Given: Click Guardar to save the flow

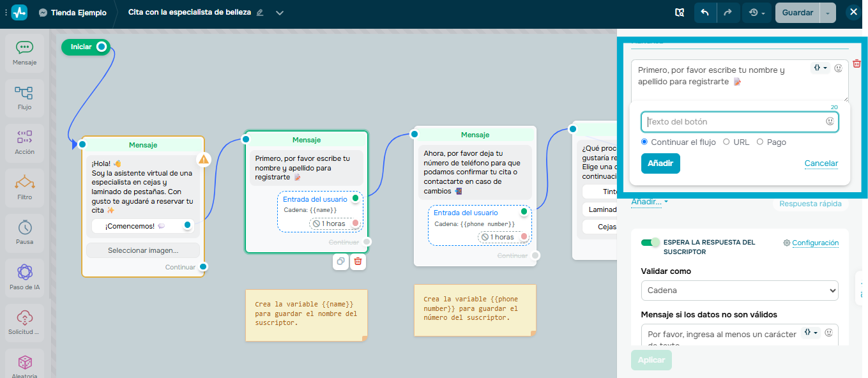Looking at the screenshot, I should point(797,12).
